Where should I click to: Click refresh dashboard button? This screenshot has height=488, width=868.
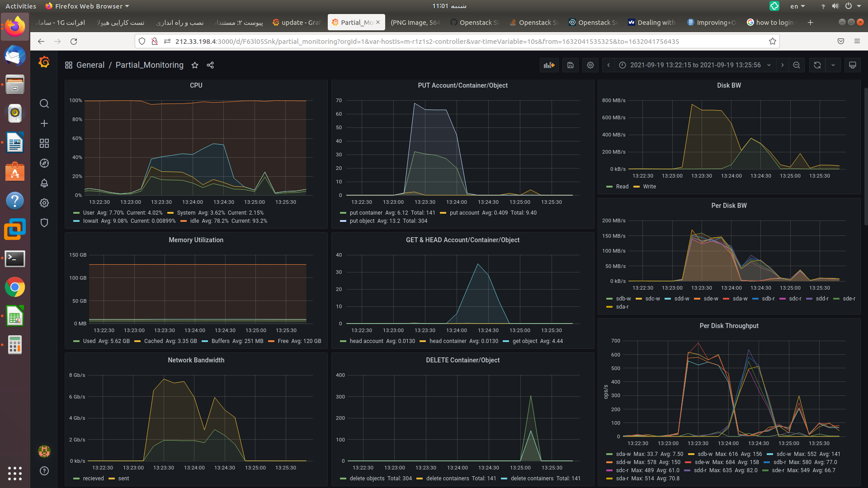coord(817,65)
